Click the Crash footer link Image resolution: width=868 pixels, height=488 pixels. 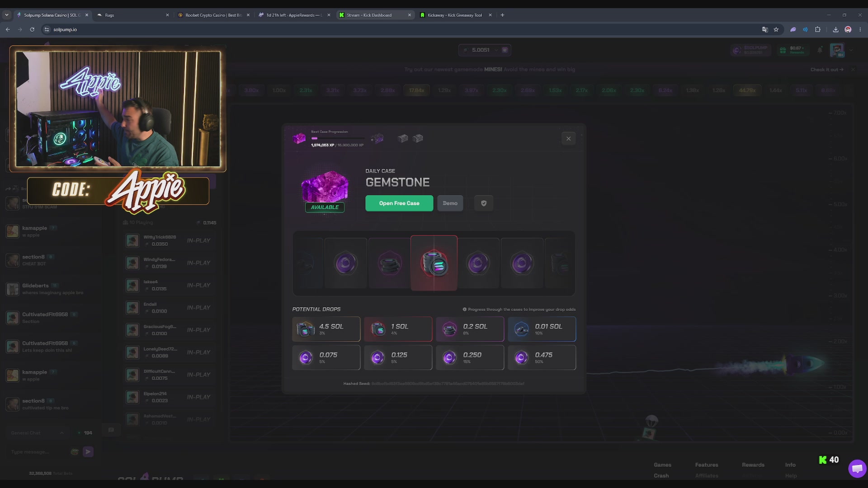click(661, 476)
